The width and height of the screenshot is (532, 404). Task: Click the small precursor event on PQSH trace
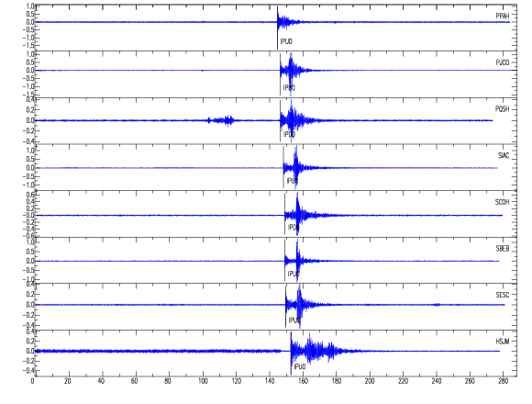pos(221,120)
